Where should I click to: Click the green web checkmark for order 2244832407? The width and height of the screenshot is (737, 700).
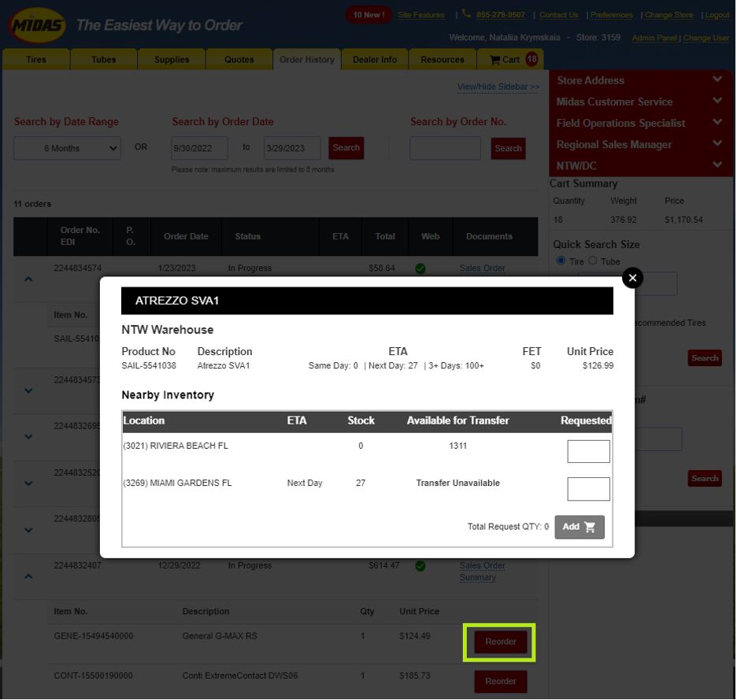[x=420, y=565]
